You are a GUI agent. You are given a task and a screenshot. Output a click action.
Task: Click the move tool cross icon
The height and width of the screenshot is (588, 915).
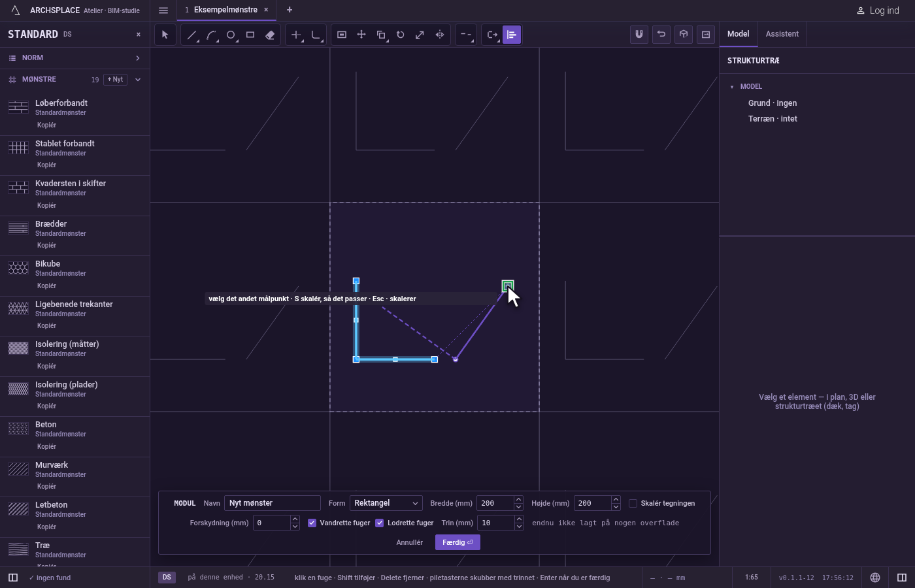[x=361, y=35]
